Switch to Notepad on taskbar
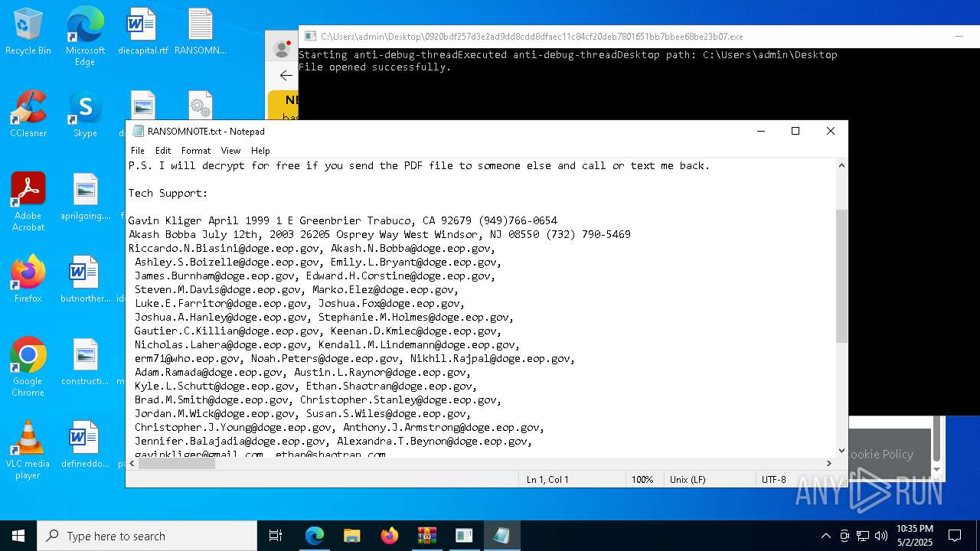The width and height of the screenshot is (980, 551). coord(501,536)
